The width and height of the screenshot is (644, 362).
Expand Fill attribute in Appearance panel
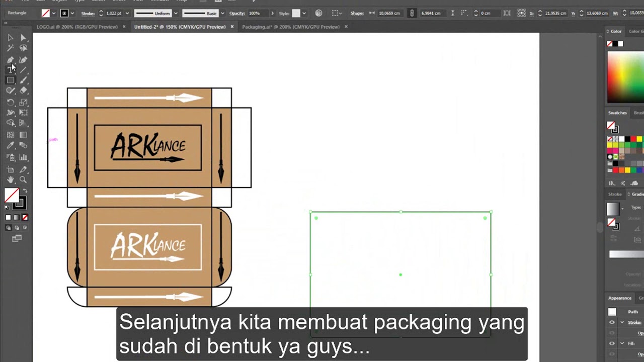(622, 343)
